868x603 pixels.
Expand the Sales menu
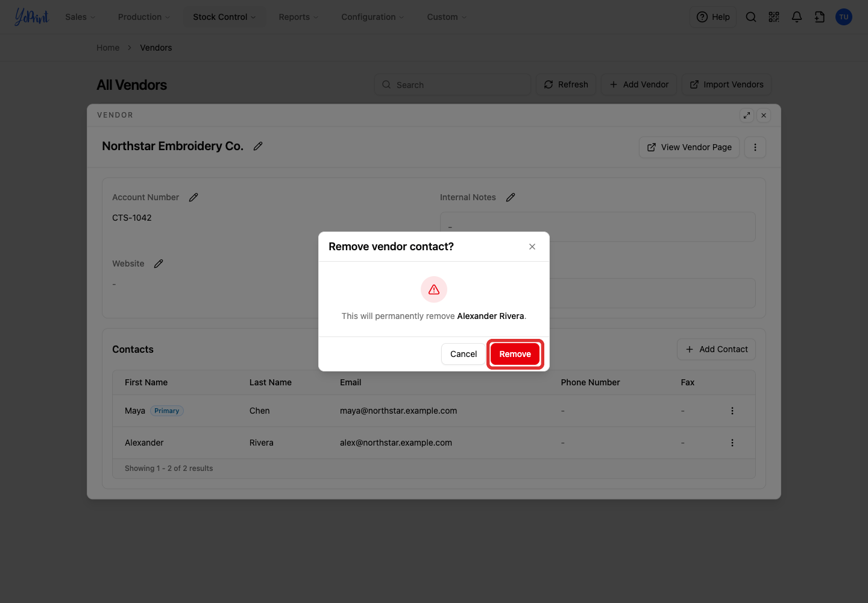80,17
